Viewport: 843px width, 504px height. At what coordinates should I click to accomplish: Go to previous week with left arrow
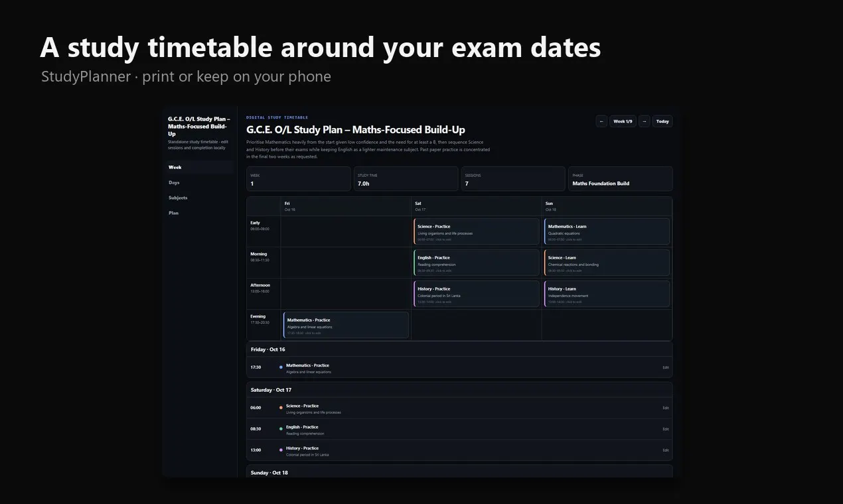[601, 121]
